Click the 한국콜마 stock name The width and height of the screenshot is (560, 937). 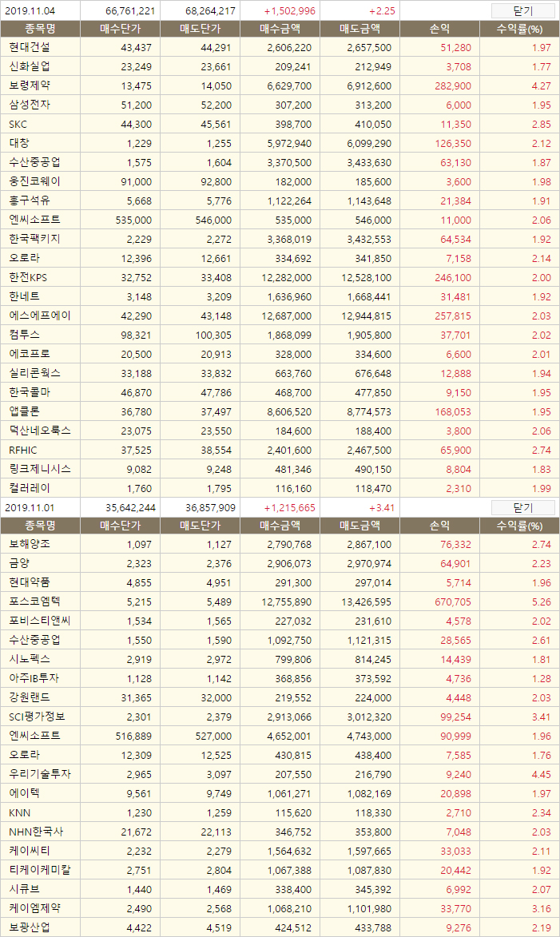30,392
